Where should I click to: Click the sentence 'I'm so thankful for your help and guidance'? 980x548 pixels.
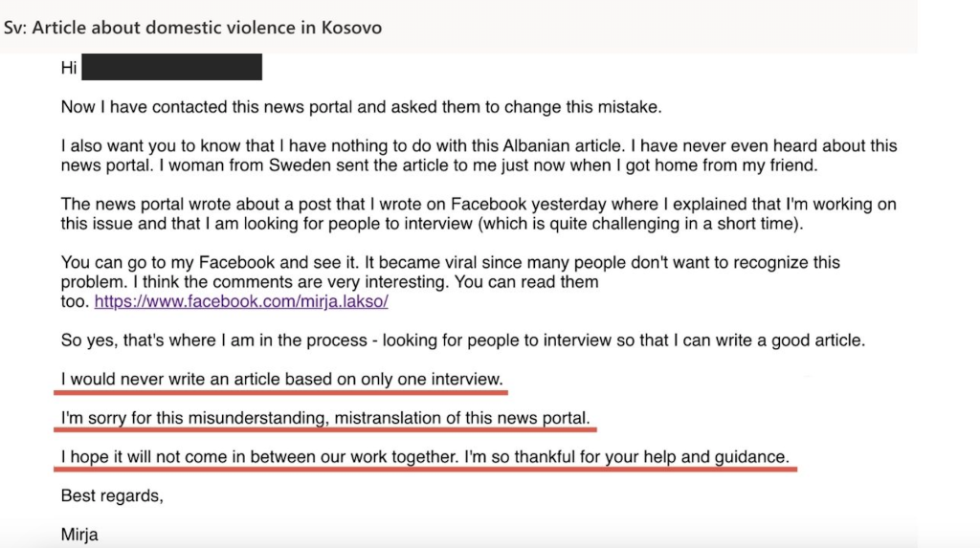627,457
